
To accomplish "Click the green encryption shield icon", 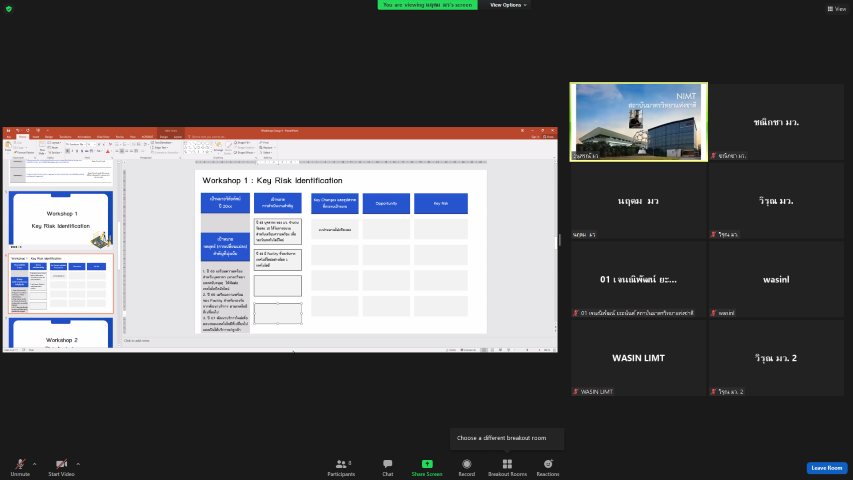I will click(x=7, y=8).
